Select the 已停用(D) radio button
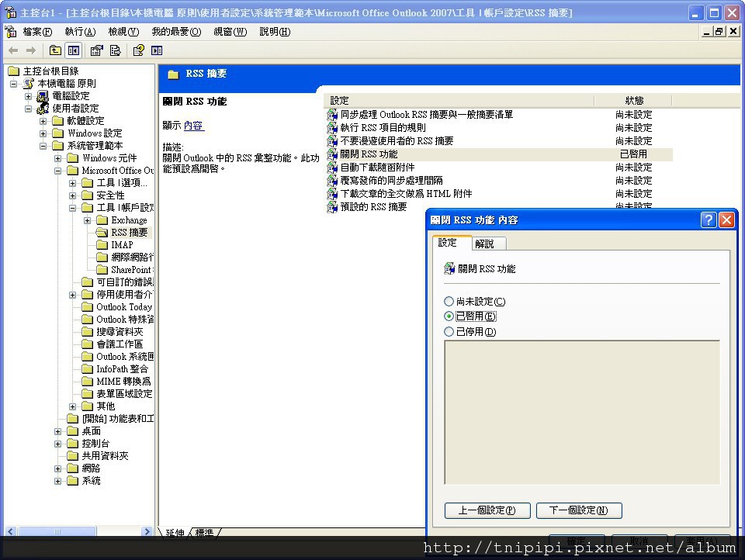The height and width of the screenshot is (560, 745). (x=449, y=331)
